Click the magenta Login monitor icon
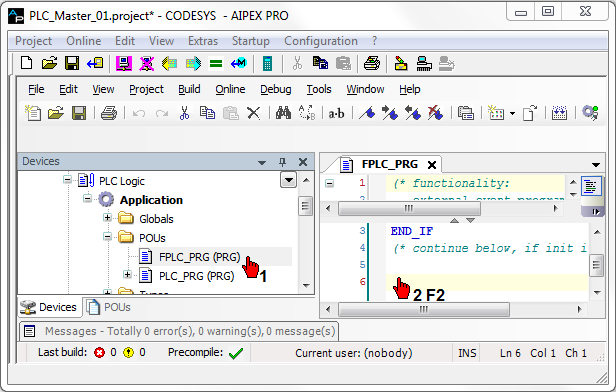Image resolution: width=616 pixels, height=392 pixels. (124, 63)
